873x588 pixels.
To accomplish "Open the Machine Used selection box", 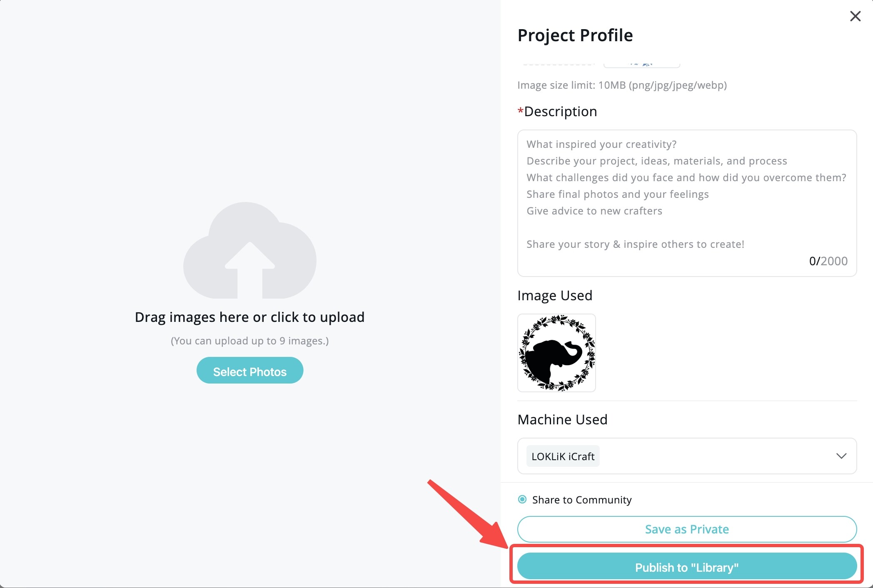I will click(x=687, y=456).
